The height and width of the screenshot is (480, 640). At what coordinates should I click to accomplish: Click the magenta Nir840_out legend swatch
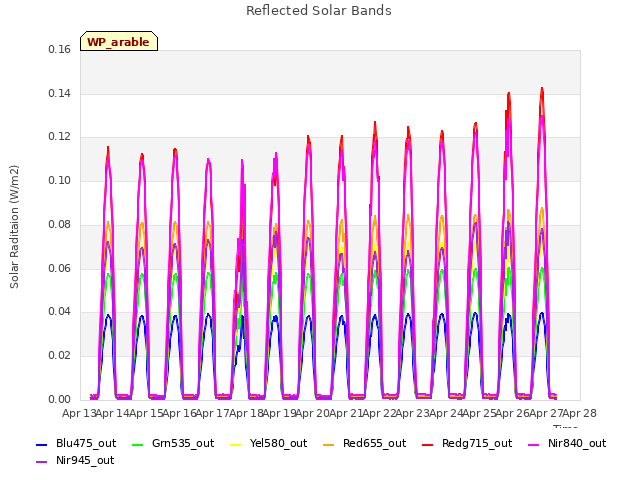pos(534,444)
